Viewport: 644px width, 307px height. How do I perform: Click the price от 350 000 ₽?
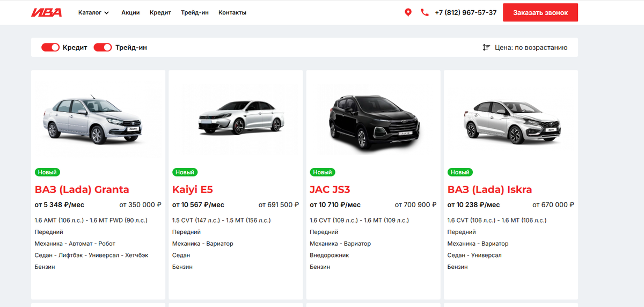click(141, 205)
